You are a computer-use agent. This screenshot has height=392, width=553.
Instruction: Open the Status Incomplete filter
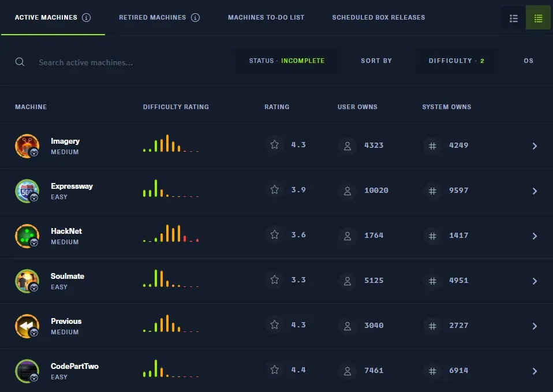[x=287, y=61]
